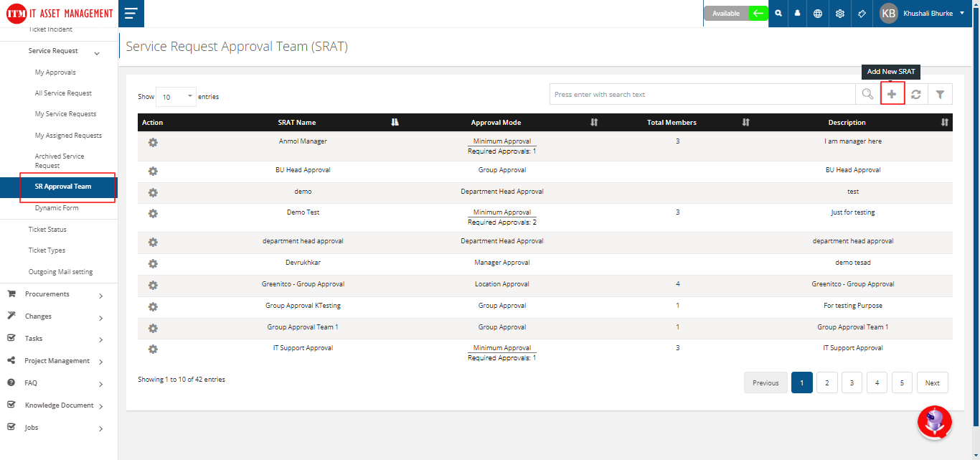The image size is (980, 460).
Task: Go to page 2 of the table
Action: (x=826, y=382)
